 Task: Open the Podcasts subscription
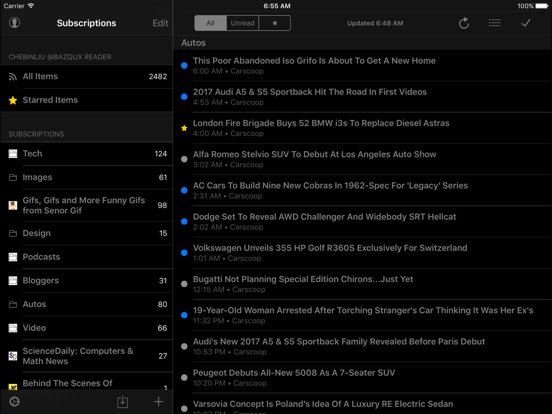[x=86, y=257]
